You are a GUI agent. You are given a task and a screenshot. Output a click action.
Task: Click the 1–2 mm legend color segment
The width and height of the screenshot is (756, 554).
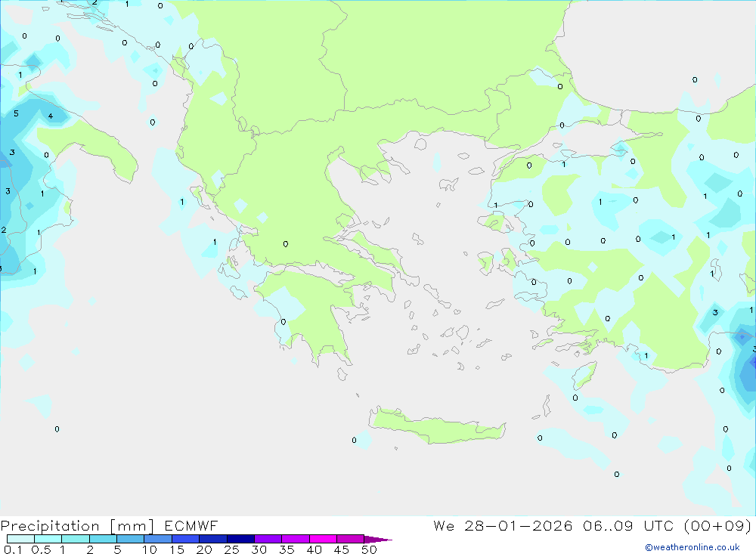click(75, 539)
